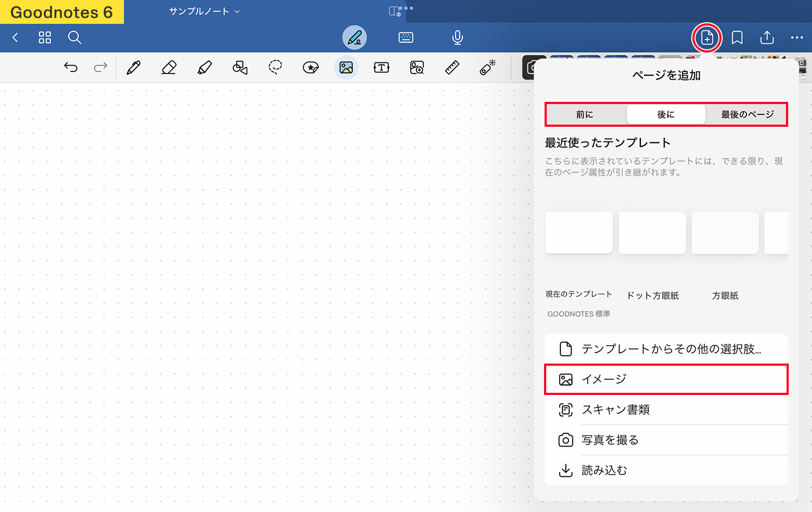The height and width of the screenshot is (512, 812).
Task: Open the three-dot more menu
Action: pyautogui.click(x=797, y=37)
